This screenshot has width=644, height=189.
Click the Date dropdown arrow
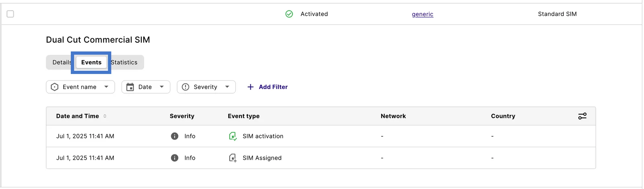[x=162, y=87]
